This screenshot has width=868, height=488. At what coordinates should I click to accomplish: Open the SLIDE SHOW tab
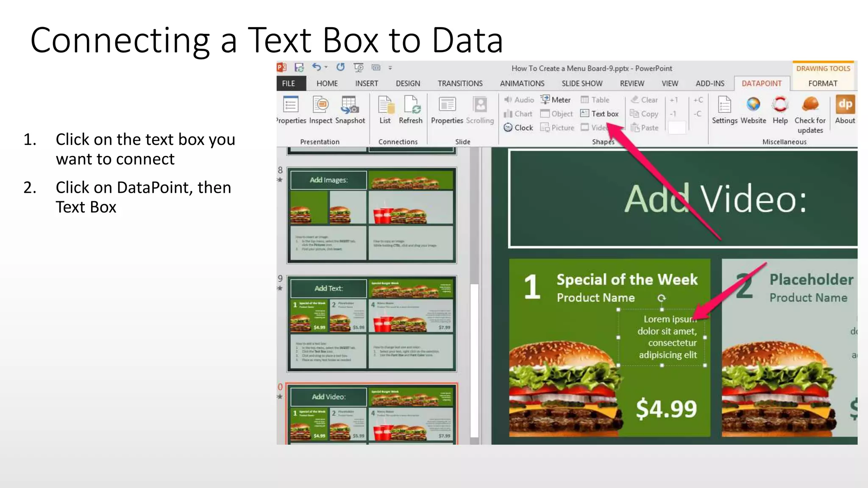click(x=582, y=83)
